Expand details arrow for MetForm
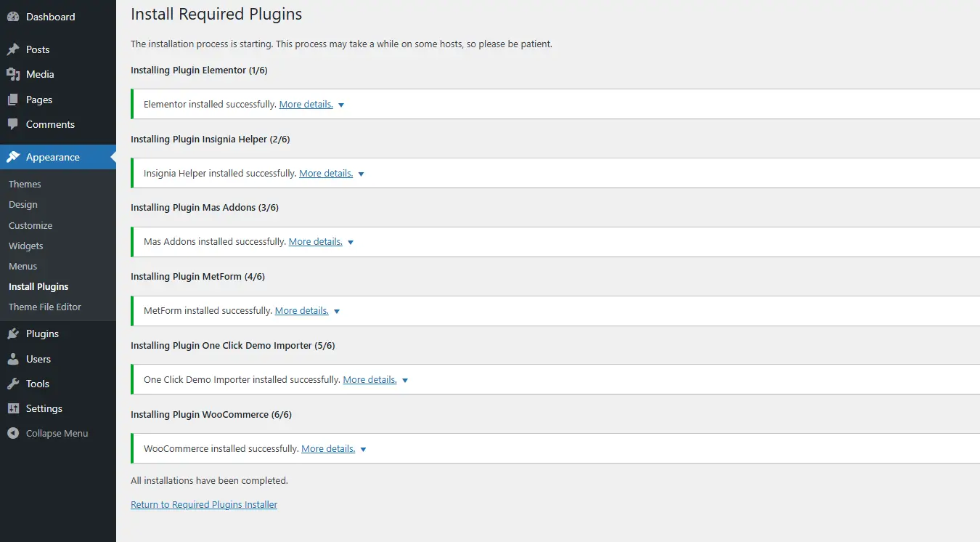This screenshot has width=980, height=542. tap(337, 311)
